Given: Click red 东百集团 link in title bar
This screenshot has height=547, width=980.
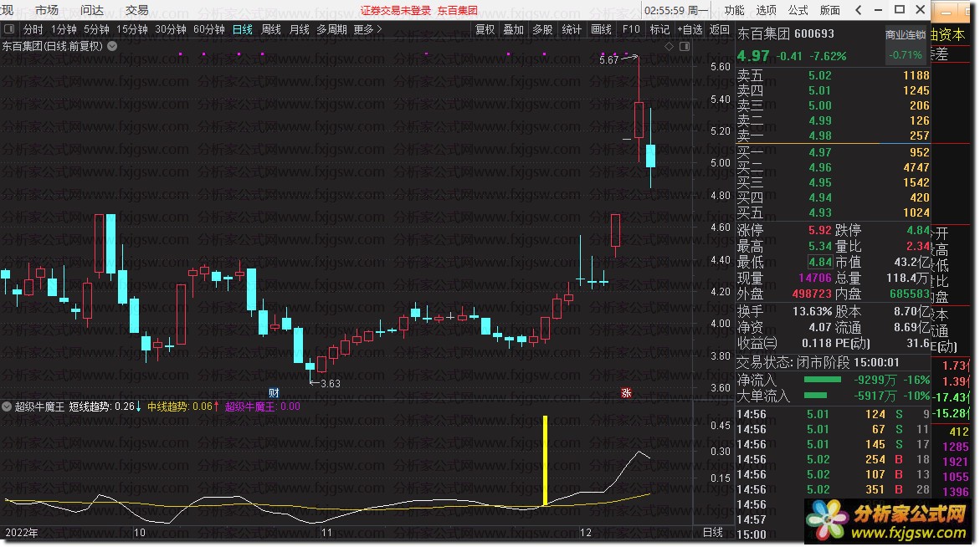Looking at the screenshot, I should [458, 11].
